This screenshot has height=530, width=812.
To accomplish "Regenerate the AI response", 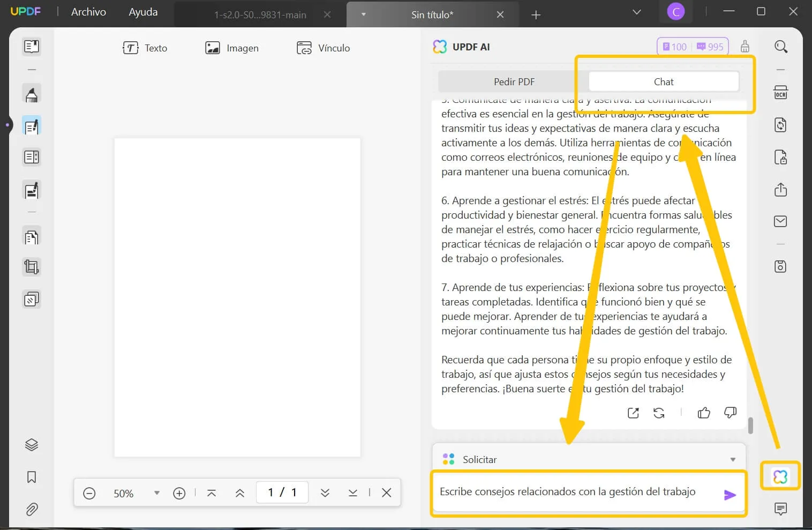I will 659,413.
